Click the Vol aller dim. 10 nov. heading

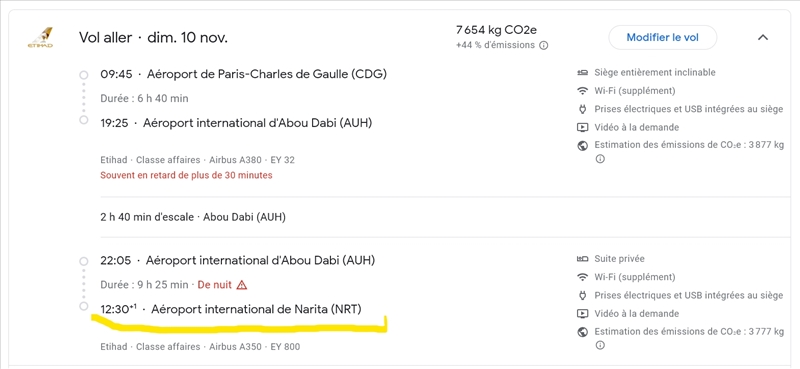[x=153, y=37]
